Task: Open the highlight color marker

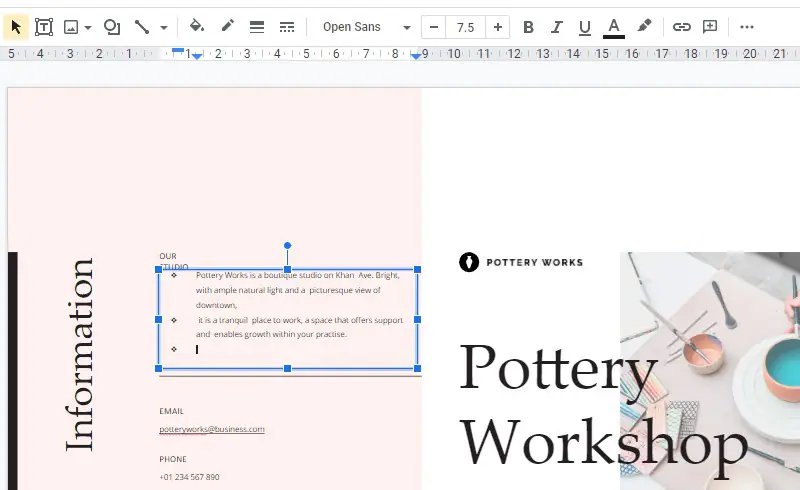Action: pyautogui.click(x=644, y=27)
